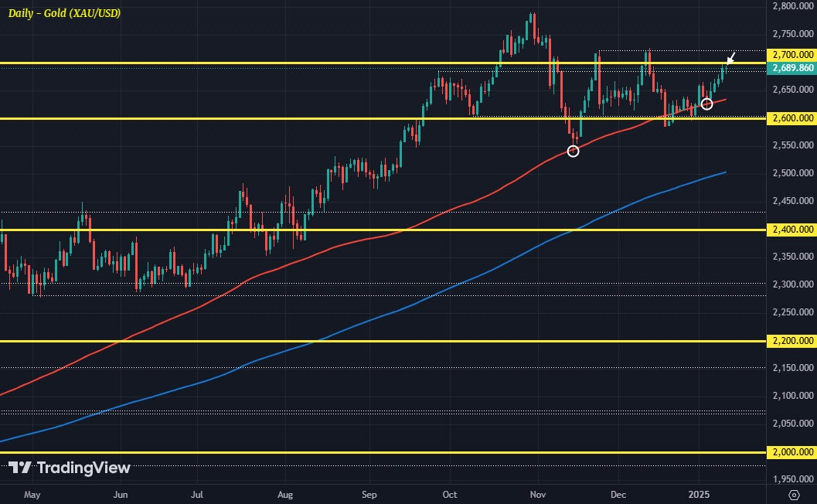817x504 pixels.
Task: Select the white circle marker in November
Action: tap(573, 152)
